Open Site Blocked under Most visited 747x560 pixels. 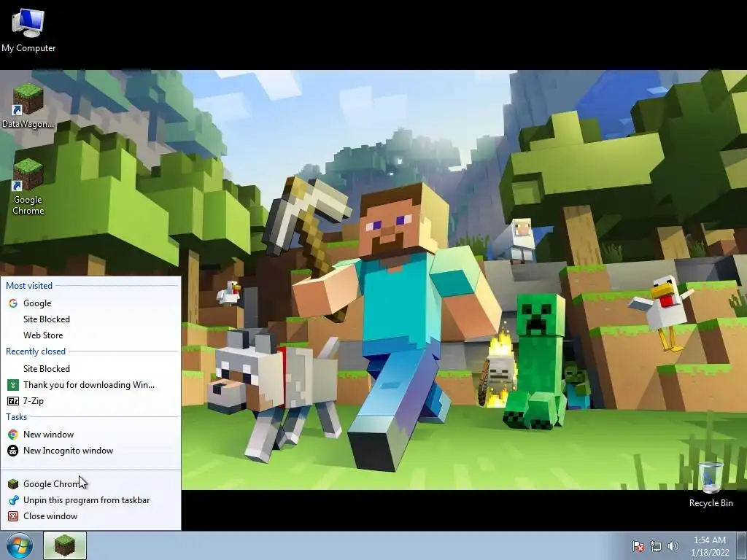(x=90, y=319)
